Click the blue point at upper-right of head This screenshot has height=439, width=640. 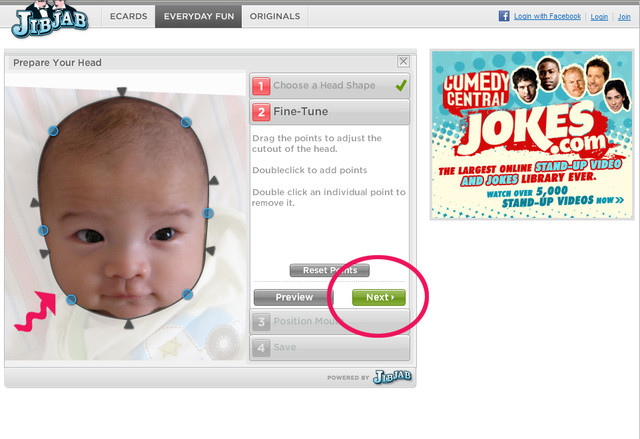click(186, 122)
